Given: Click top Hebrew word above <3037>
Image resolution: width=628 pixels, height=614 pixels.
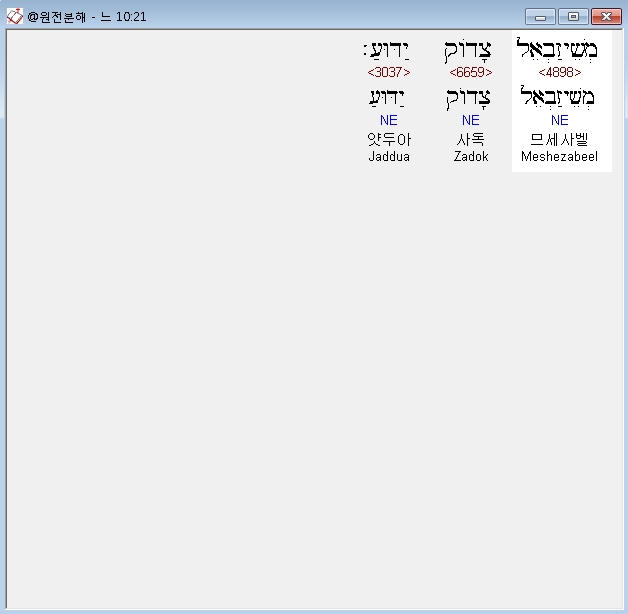Looking at the screenshot, I should tap(386, 50).
